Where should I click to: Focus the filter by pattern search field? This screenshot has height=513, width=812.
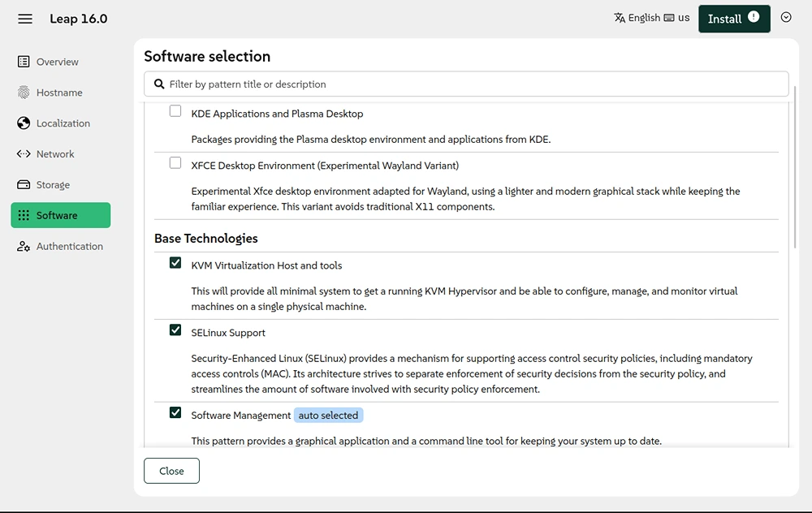coord(466,84)
